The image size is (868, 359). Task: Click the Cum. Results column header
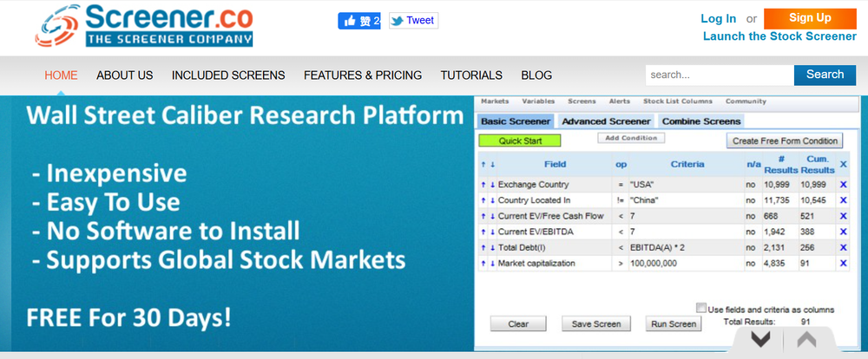tap(817, 164)
